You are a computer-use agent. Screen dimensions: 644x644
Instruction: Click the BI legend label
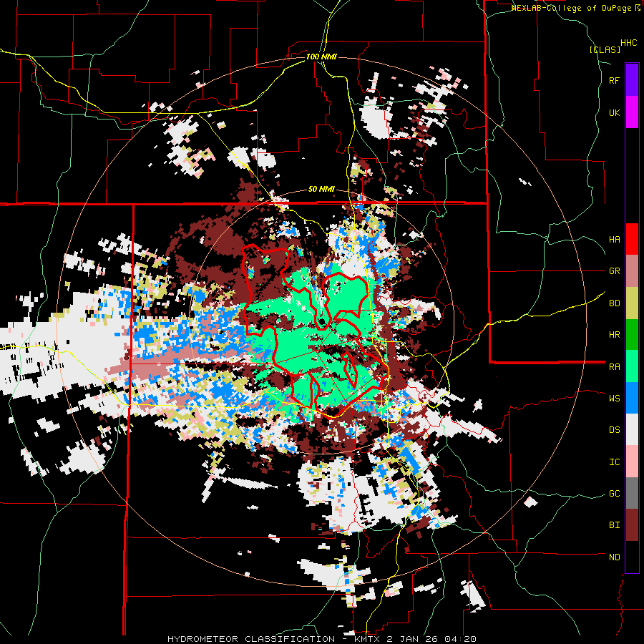(x=614, y=525)
